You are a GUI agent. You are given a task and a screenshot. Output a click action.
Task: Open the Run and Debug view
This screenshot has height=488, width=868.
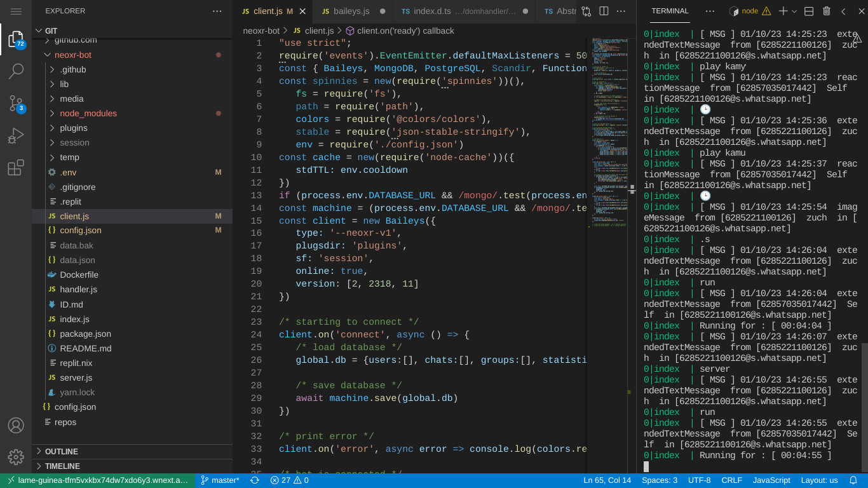(16, 135)
